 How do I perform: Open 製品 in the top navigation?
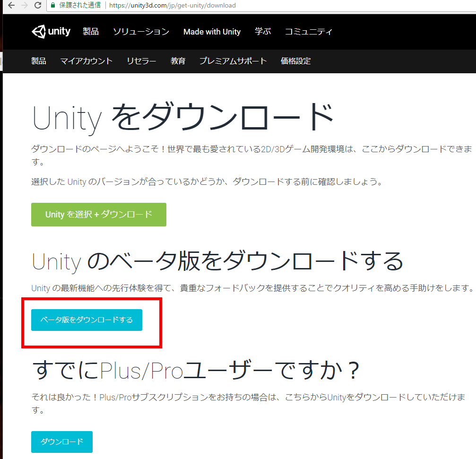click(91, 32)
